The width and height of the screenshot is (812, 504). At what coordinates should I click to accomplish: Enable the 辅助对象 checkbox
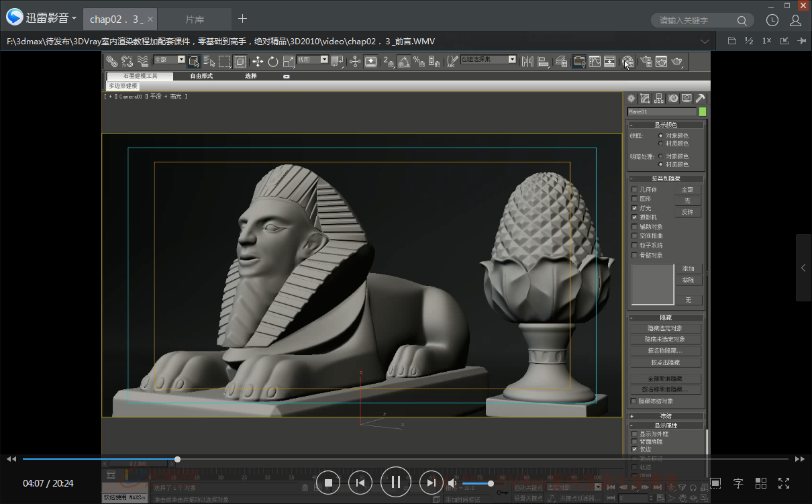click(634, 227)
